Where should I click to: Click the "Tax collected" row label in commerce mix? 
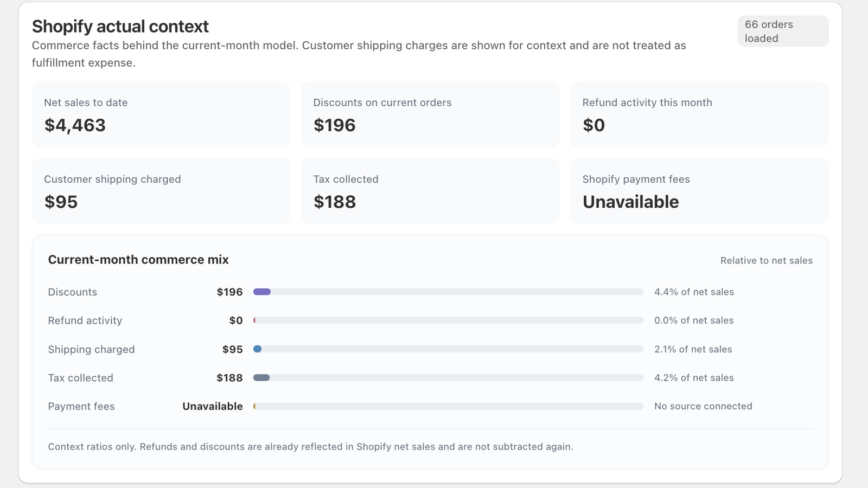81,378
